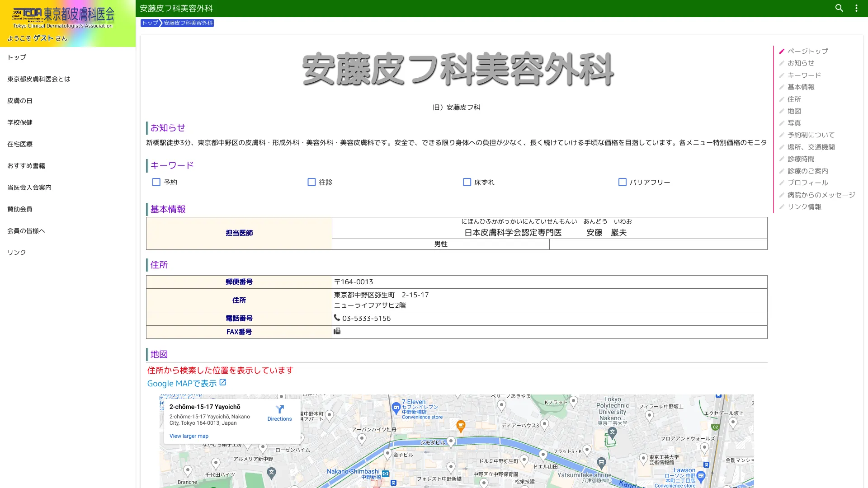Jump to プロフィール section link

click(807, 183)
